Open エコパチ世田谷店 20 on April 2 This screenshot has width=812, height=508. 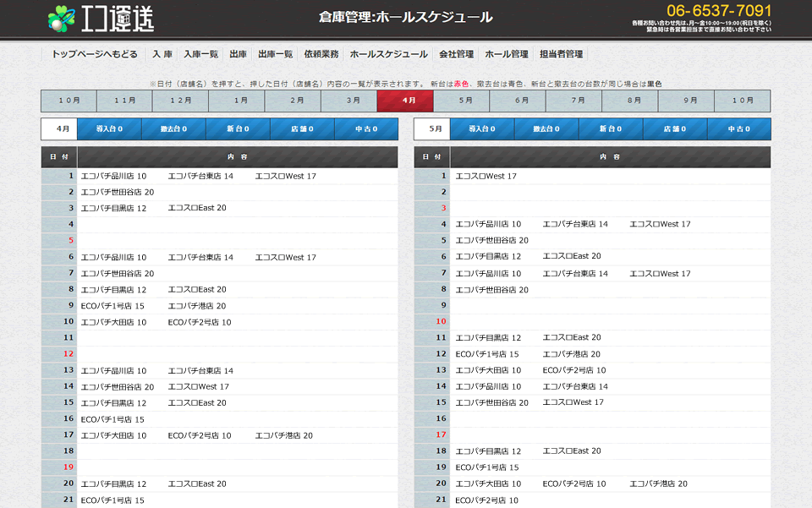pyautogui.click(x=118, y=192)
